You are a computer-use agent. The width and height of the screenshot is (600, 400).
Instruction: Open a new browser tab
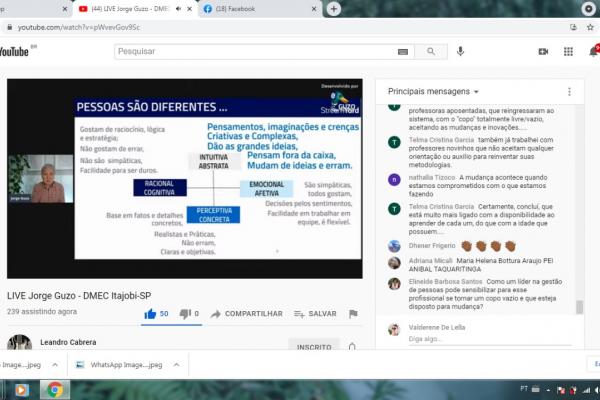333,8
